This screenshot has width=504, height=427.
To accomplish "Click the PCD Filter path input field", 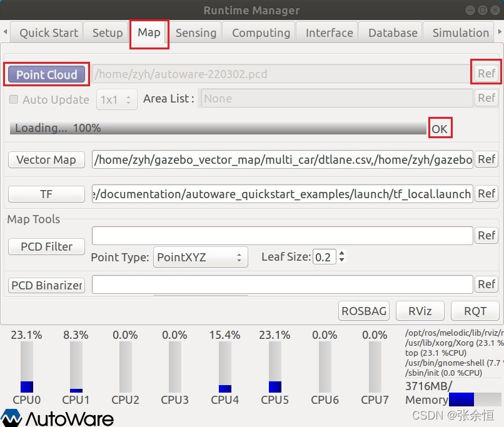I will coord(282,236).
